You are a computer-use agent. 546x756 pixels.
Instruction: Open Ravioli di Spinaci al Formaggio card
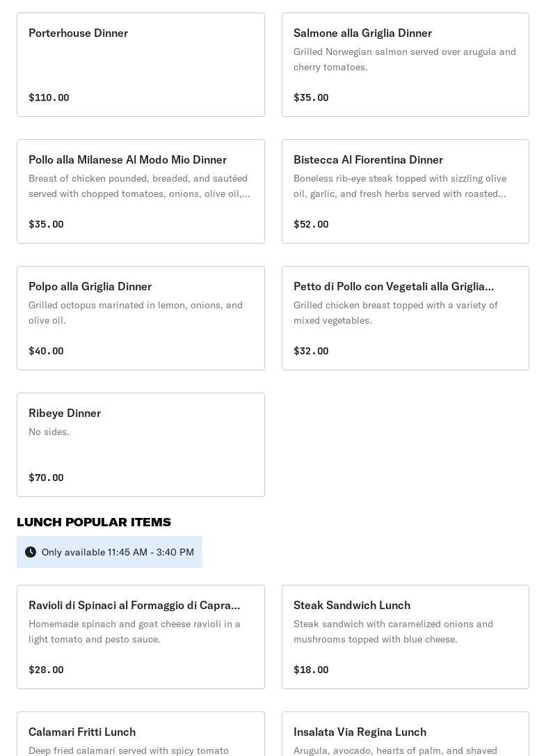(x=140, y=637)
